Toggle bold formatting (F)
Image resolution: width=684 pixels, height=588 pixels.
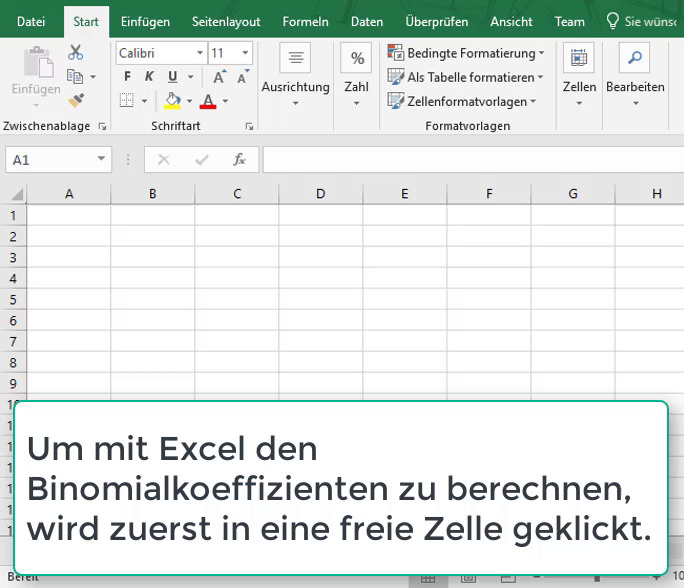point(127,77)
